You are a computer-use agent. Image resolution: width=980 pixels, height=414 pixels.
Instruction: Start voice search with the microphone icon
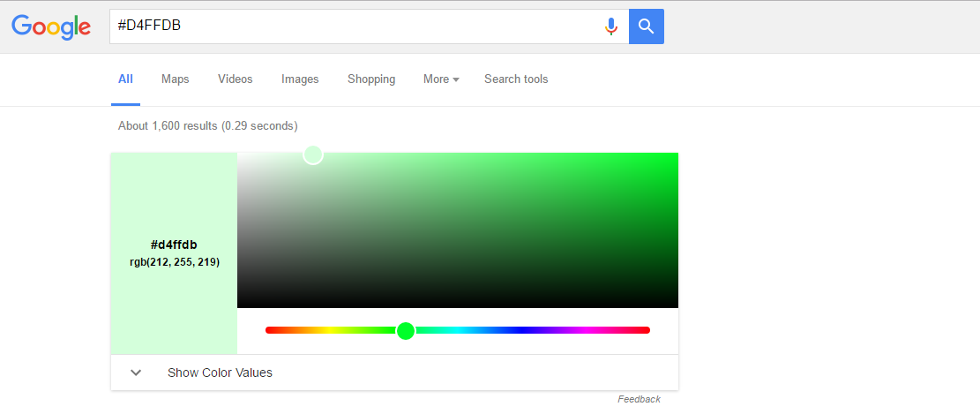pyautogui.click(x=610, y=26)
